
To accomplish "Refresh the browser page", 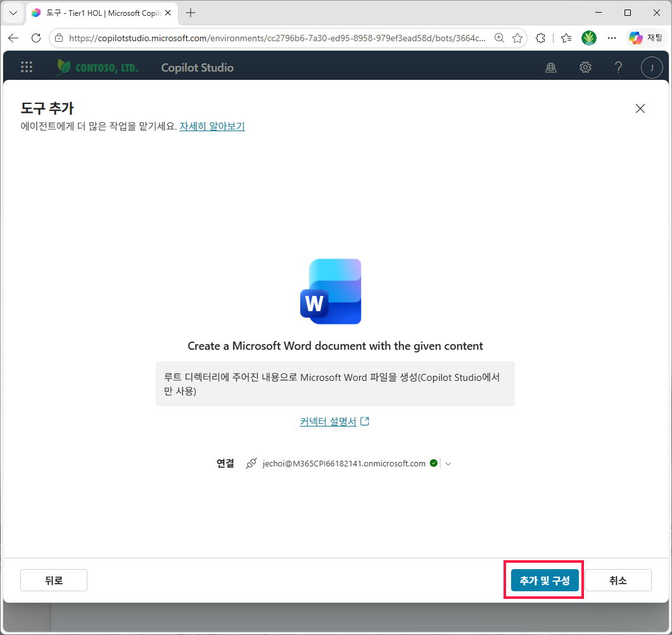I will (37, 38).
